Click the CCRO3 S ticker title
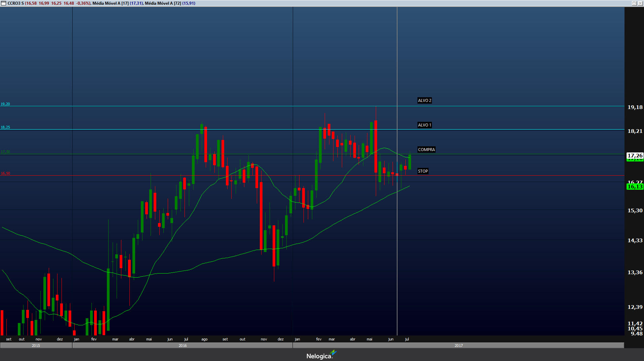 (x=15, y=3)
